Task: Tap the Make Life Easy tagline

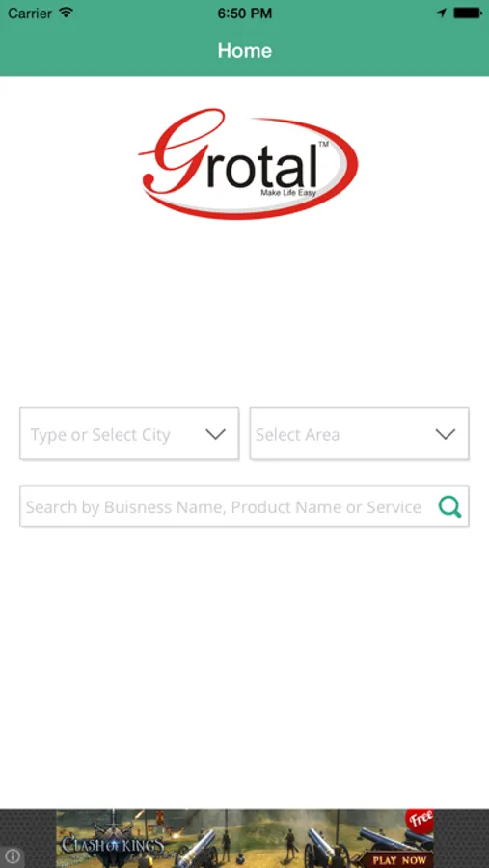Action: point(288,193)
